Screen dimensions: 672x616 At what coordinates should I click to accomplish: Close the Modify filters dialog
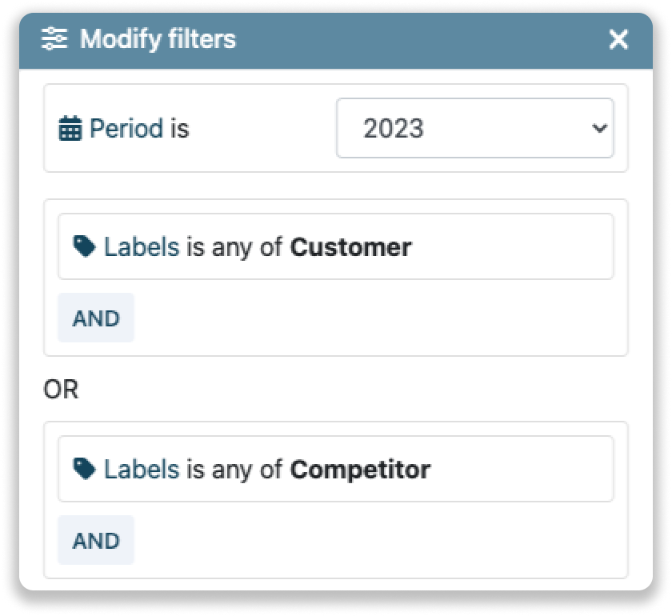coord(618,38)
